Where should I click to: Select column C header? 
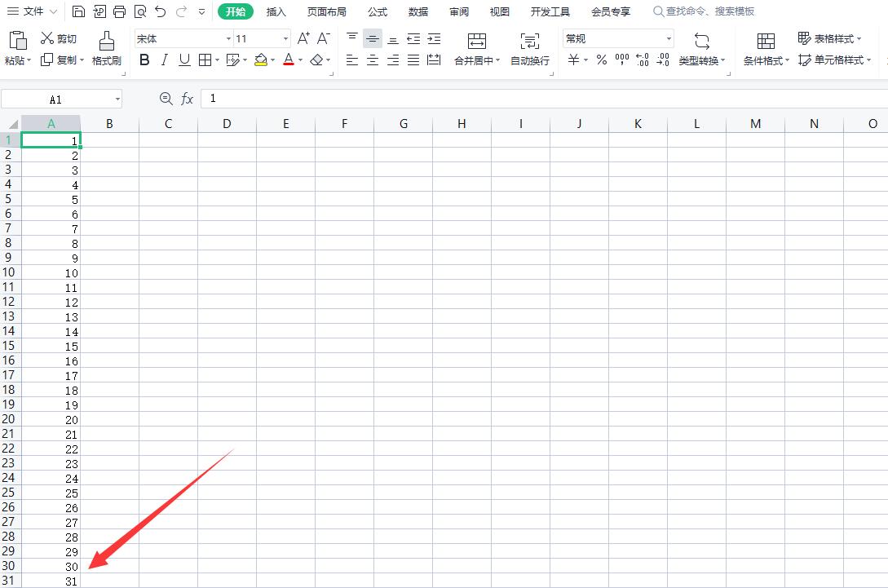(x=168, y=124)
